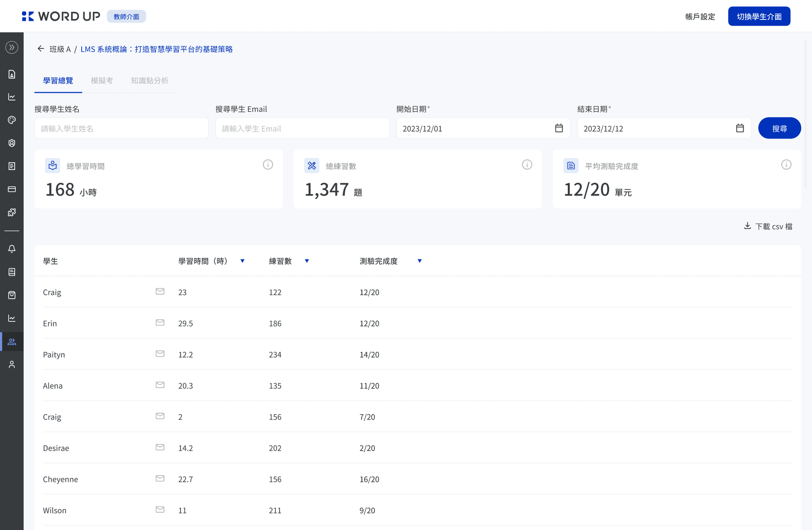Click info icon on 總學習時間 card
Image resolution: width=812 pixels, height=530 pixels.
click(268, 165)
